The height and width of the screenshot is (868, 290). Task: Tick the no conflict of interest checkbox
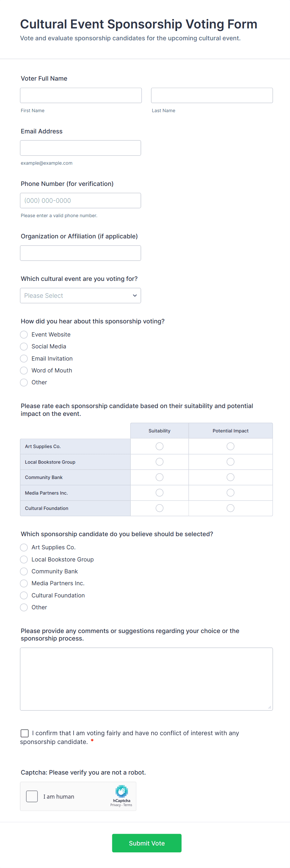pos(25,733)
